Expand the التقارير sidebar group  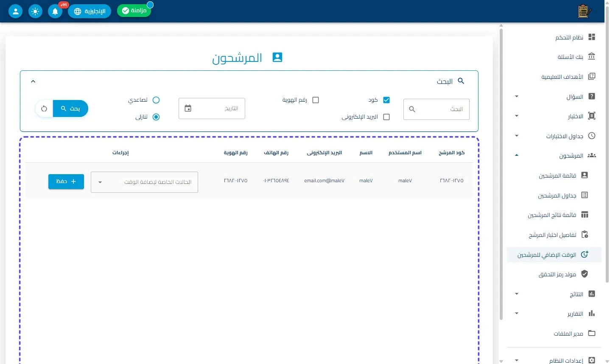516,314
